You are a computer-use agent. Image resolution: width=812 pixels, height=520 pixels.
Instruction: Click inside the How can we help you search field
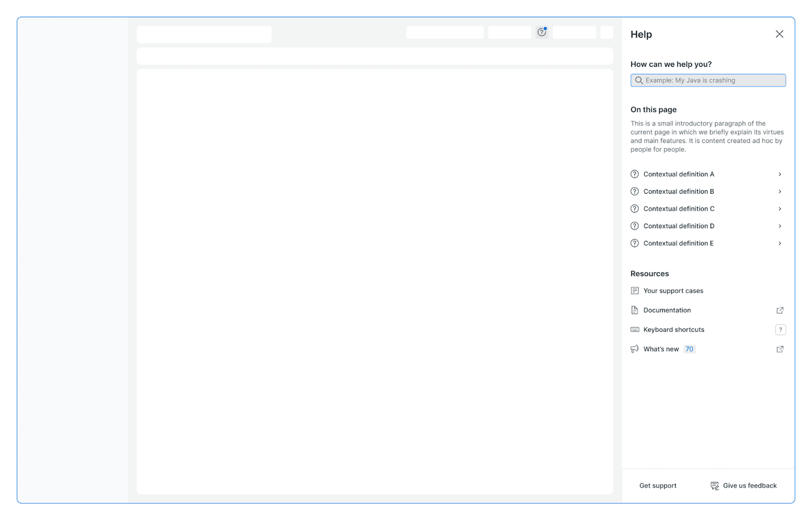[707, 80]
